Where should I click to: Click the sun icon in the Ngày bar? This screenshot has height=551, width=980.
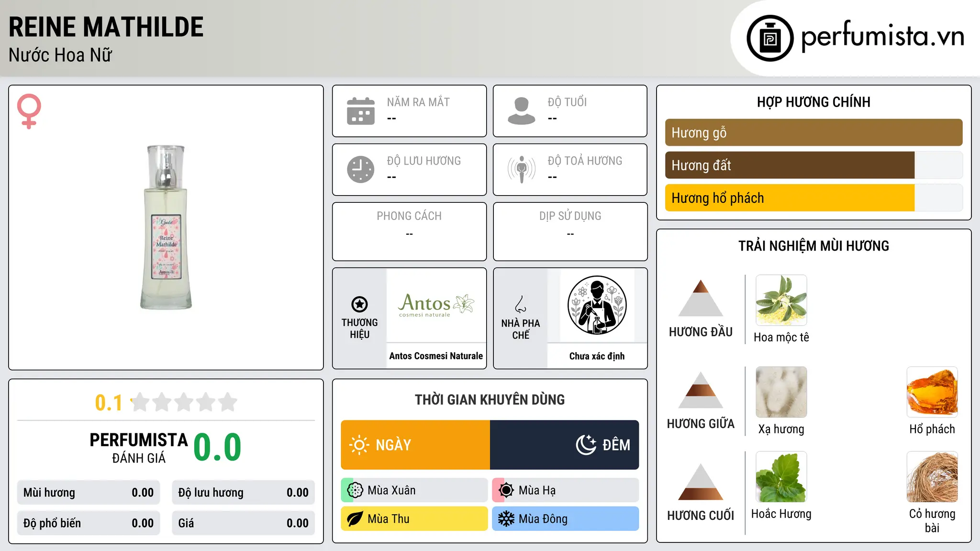[359, 445]
